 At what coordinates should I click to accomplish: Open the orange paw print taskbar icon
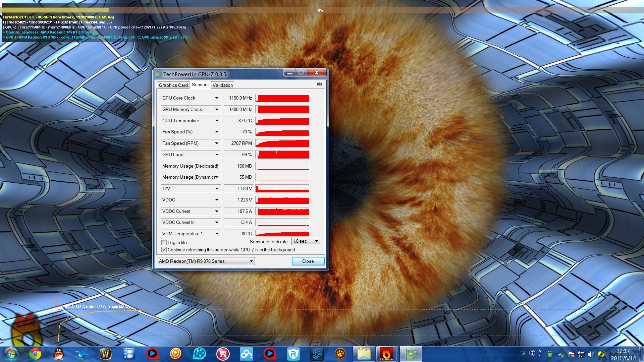coord(340,354)
